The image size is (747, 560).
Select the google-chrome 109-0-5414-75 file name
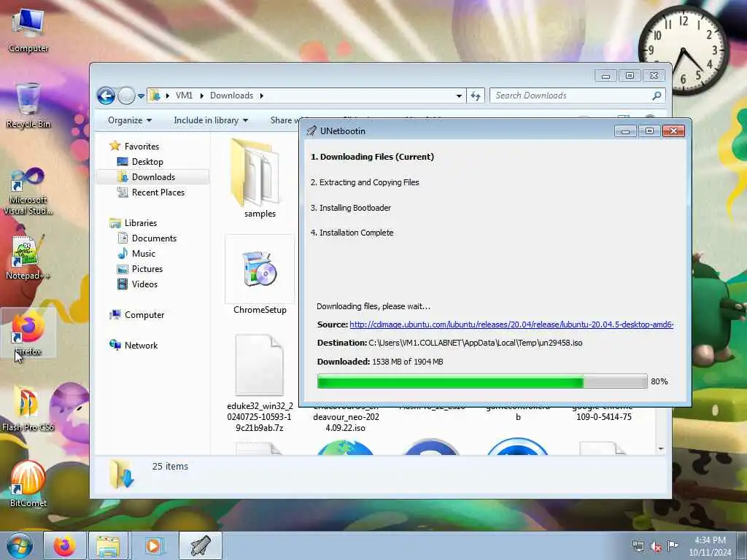pyautogui.click(x=603, y=413)
